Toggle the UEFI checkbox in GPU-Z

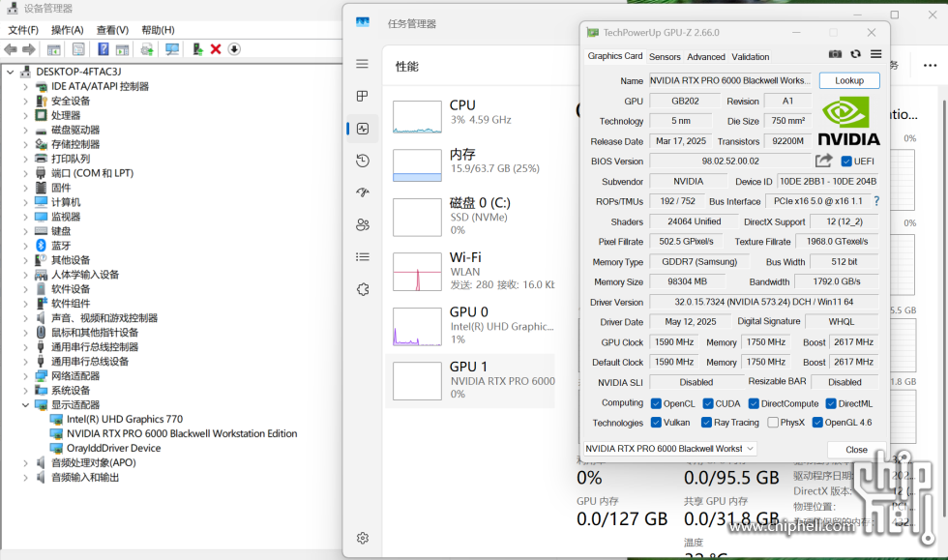(x=846, y=162)
